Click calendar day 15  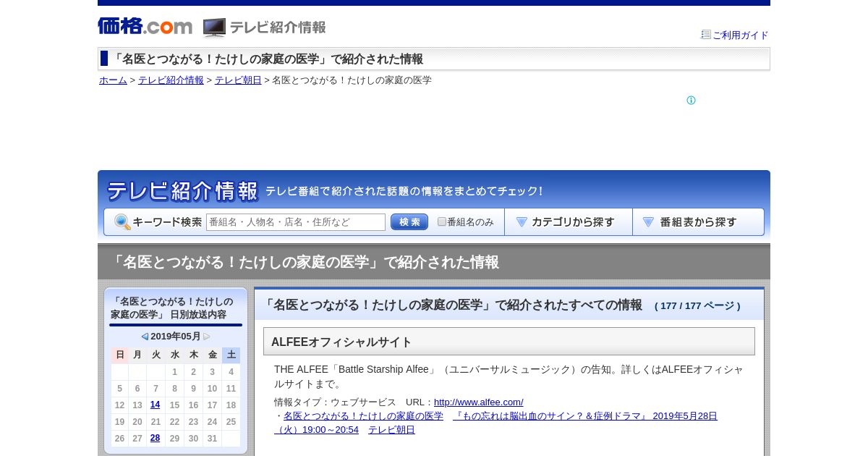tap(174, 405)
